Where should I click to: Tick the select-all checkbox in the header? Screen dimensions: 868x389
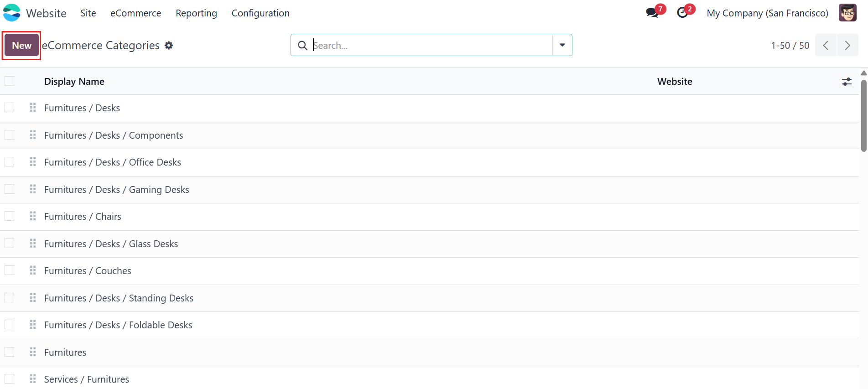coord(10,81)
